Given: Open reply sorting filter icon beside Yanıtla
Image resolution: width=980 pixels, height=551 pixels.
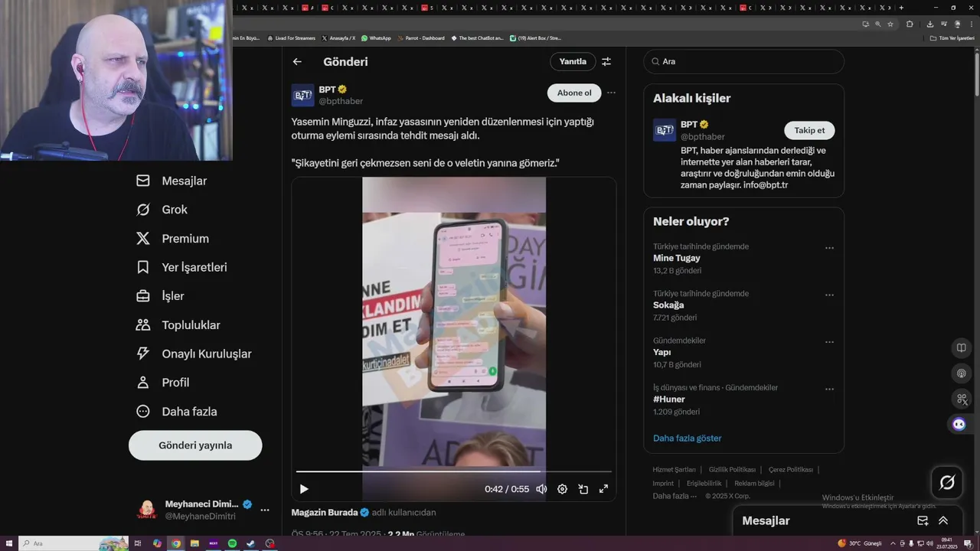Looking at the screenshot, I should [606, 61].
